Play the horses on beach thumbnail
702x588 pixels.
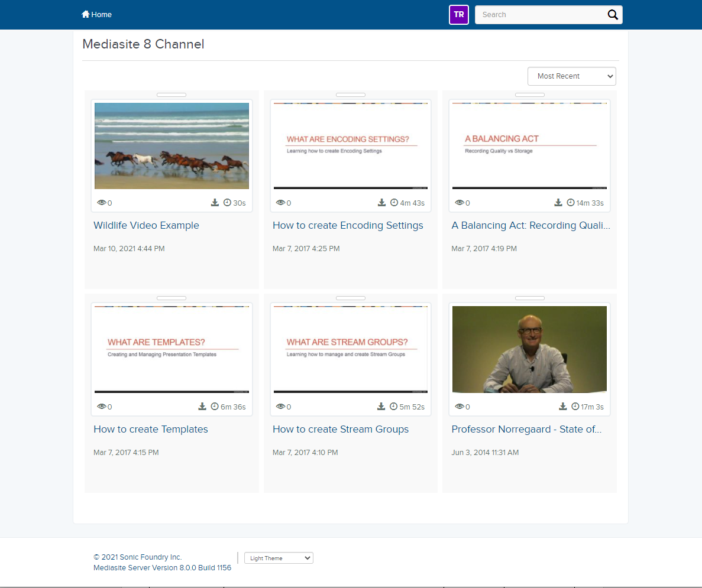172,146
